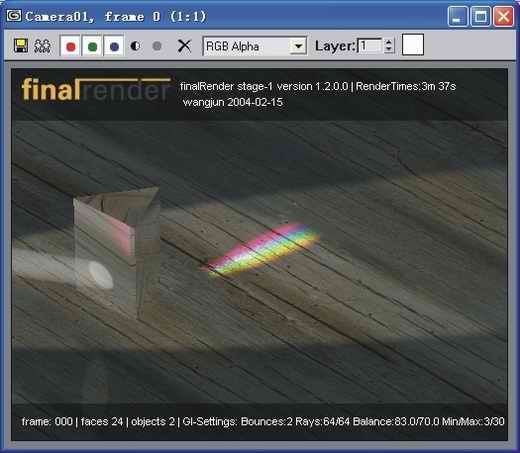520x453 pixels.
Task: Click the white color swatch
Action: (413, 45)
